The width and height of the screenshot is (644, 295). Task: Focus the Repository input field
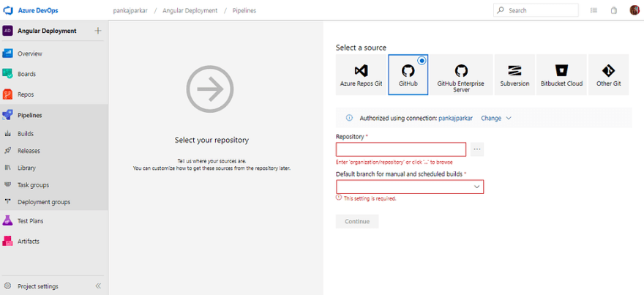tap(401, 149)
